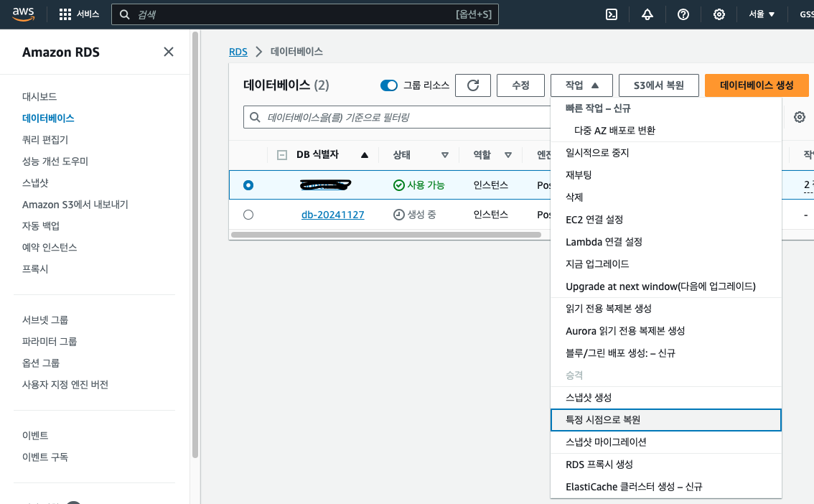Image resolution: width=814 pixels, height=504 pixels.
Task: Choose 스냅샷 마이그레이션 menu item
Action: (666, 442)
